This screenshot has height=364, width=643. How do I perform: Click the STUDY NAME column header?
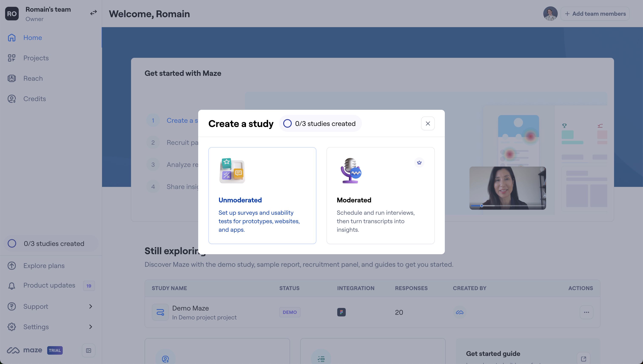[x=169, y=288]
